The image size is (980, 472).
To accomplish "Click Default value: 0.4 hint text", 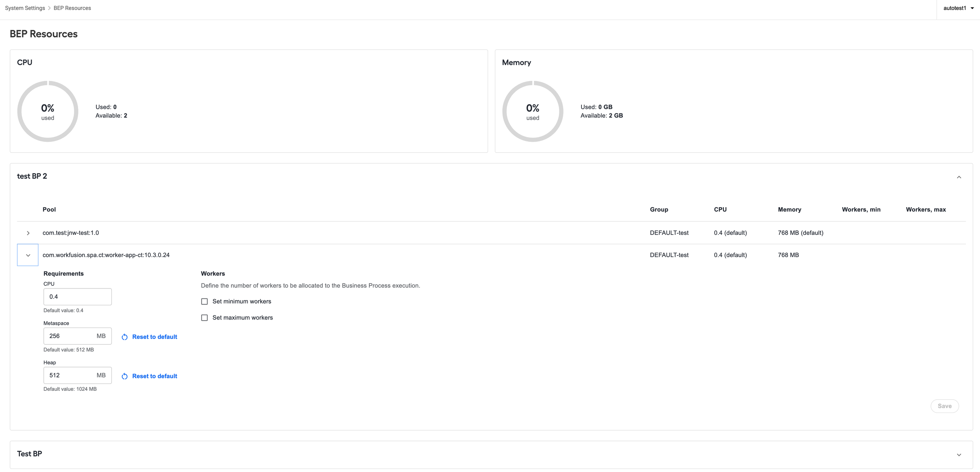I will 63,311.
